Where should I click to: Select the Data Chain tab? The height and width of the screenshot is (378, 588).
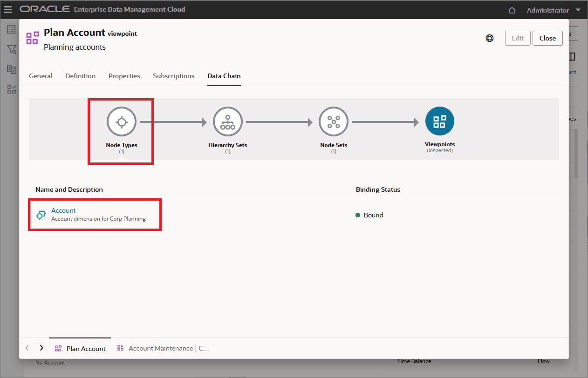pos(224,76)
